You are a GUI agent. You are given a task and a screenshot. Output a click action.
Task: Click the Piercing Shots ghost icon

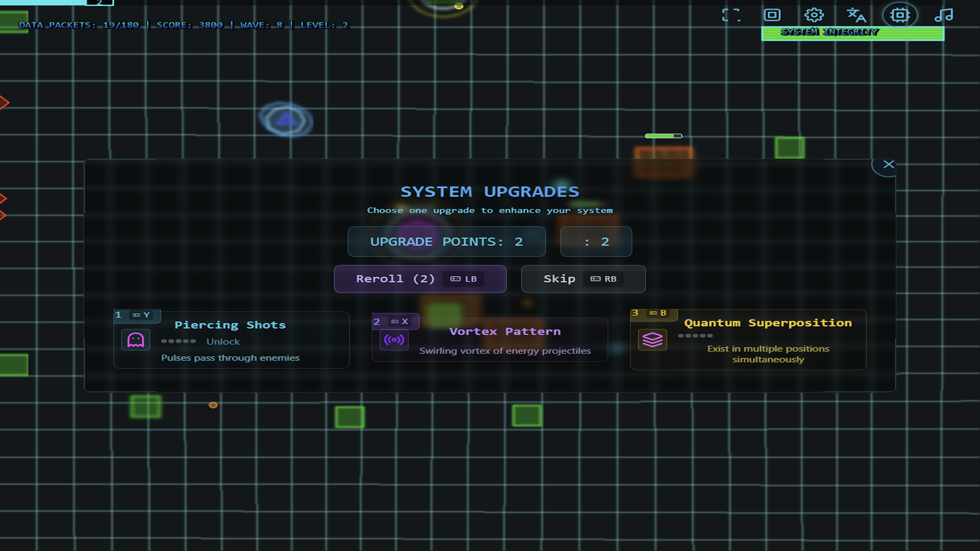(136, 340)
